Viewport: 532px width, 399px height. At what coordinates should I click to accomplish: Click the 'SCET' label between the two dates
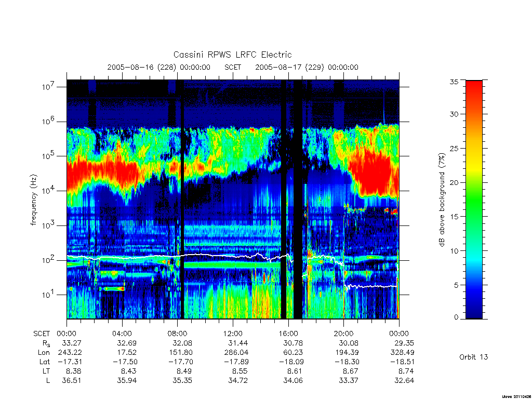pos(233,67)
